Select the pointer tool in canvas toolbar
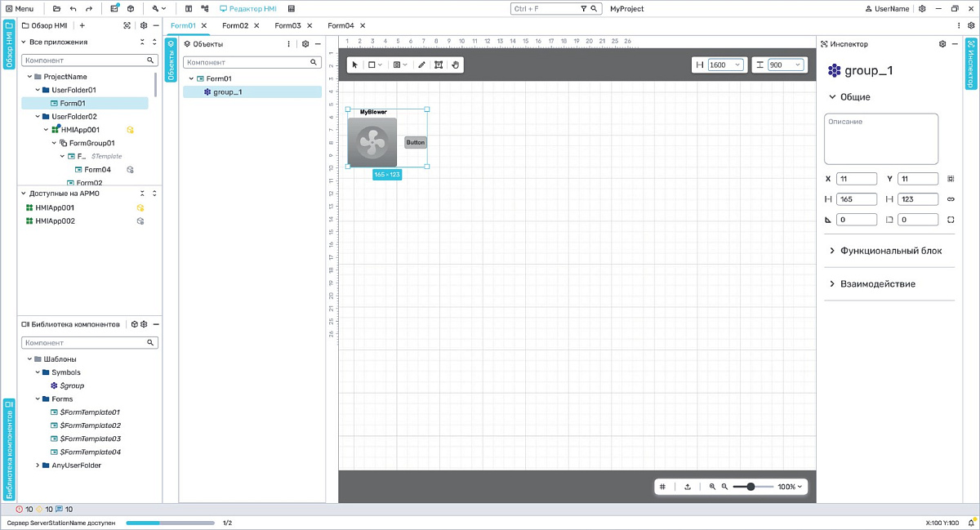Screen dimensions: 980x530 click(x=354, y=65)
